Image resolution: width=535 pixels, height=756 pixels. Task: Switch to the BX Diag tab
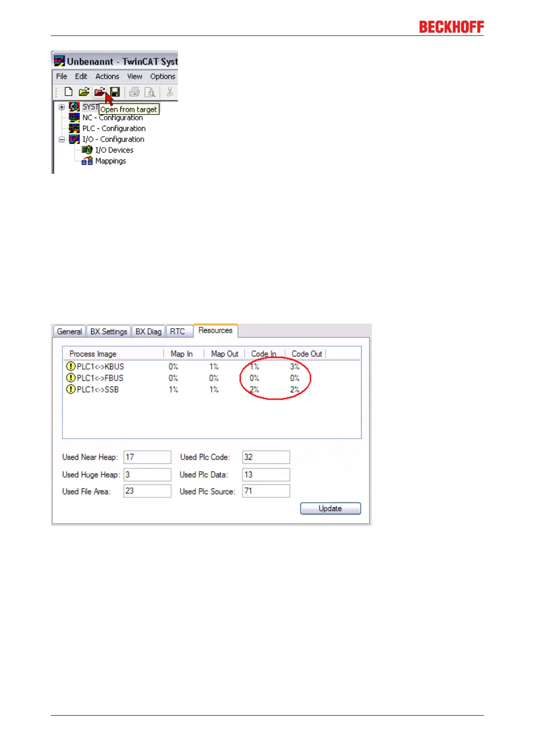click(148, 331)
